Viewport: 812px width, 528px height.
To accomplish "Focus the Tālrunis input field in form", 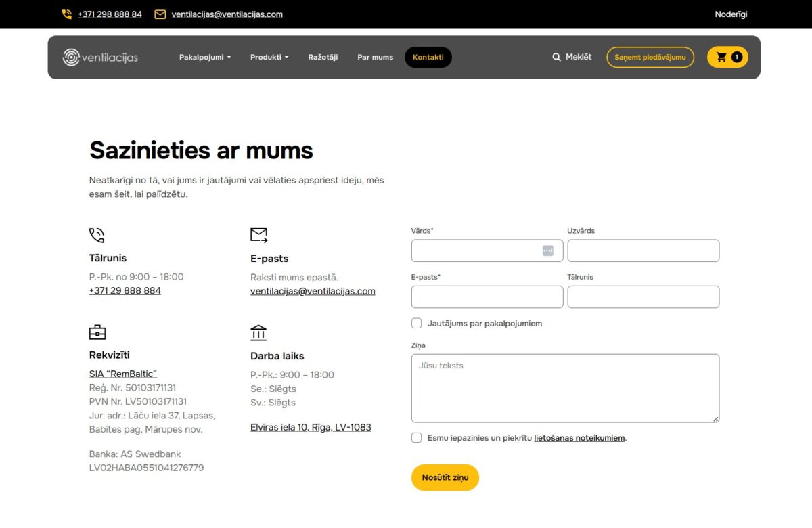I will pos(644,297).
